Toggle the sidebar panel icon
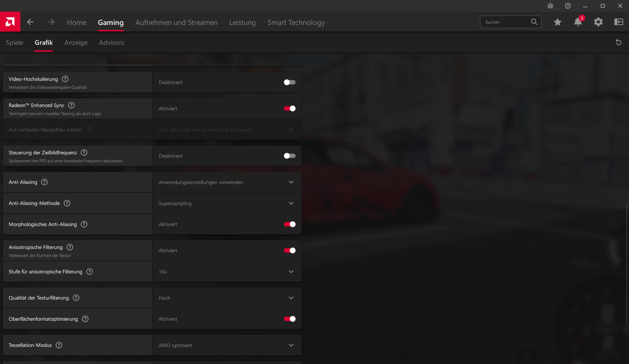Viewport: 629px width, 364px height. (619, 22)
